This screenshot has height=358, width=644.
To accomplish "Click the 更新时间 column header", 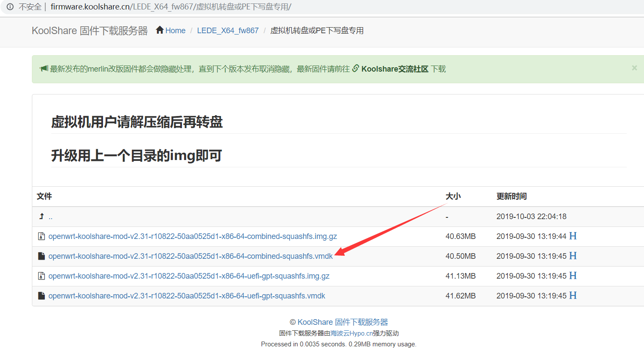I will pyautogui.click(x=511, y=196).
